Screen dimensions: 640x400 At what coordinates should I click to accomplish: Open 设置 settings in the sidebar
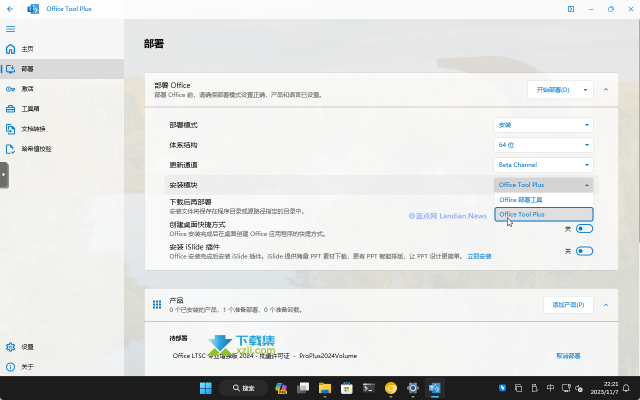[62, 347]
